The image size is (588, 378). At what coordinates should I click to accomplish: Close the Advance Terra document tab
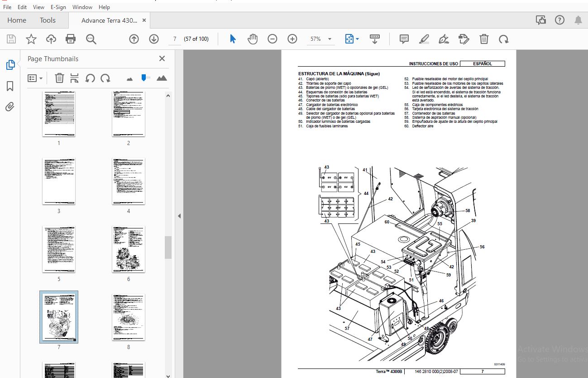point(144,20)
